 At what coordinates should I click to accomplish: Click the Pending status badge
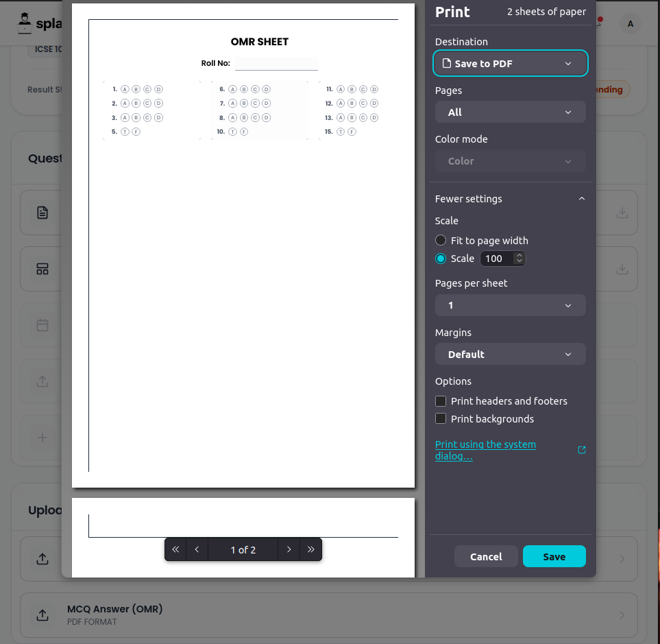pyautogui.click(x=613, y=89)
